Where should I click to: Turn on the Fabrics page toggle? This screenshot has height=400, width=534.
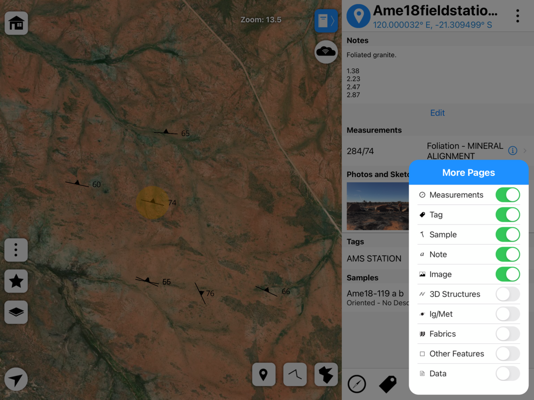508,334
